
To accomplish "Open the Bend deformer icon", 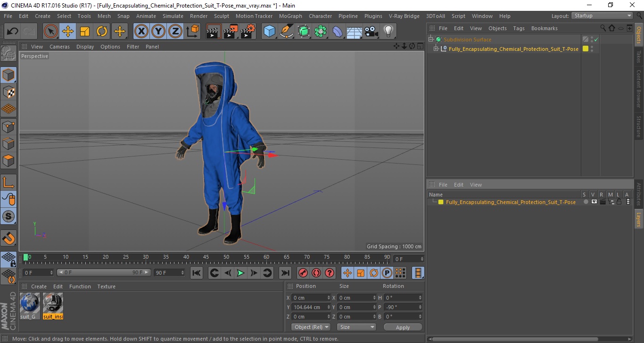I will [x=338, y=32].
